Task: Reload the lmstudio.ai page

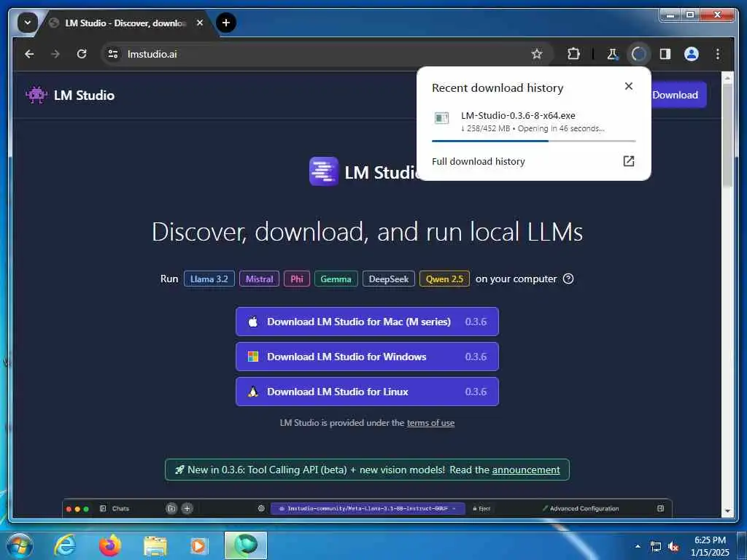Action: [82, 54]
